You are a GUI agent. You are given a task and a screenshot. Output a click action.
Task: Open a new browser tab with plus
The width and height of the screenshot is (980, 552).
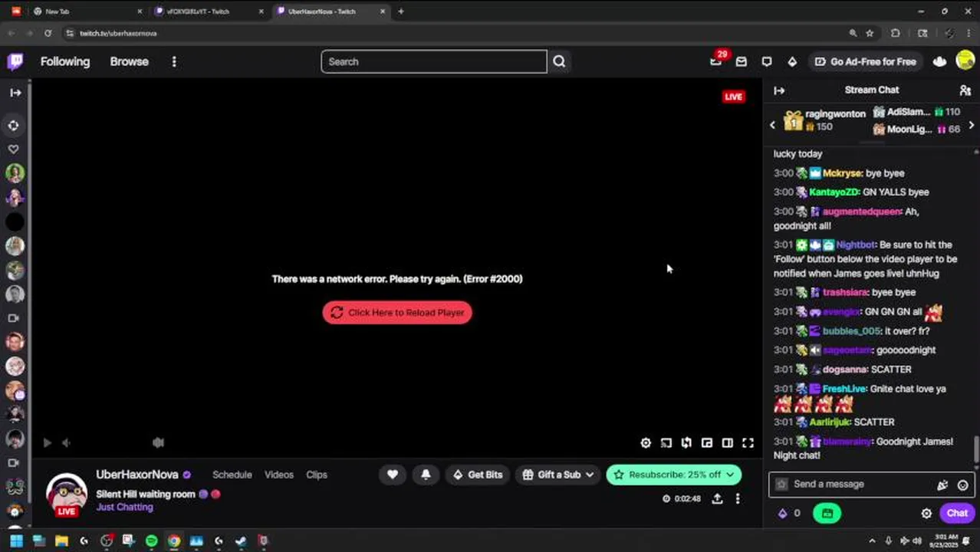pos(400,11)
